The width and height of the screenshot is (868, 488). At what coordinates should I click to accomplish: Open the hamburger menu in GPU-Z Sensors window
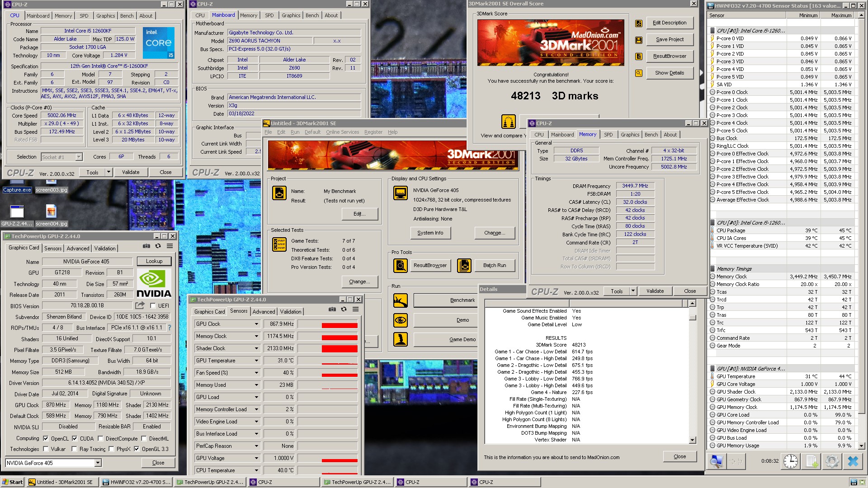click(355, 310)
